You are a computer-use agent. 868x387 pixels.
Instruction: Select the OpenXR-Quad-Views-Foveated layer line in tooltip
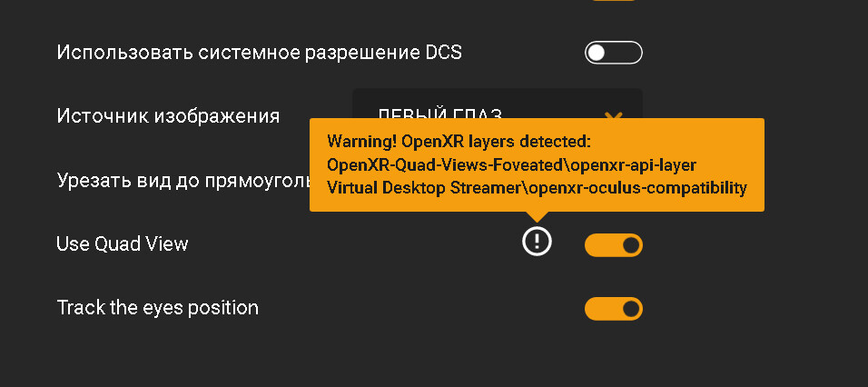[x=511, y=165]
